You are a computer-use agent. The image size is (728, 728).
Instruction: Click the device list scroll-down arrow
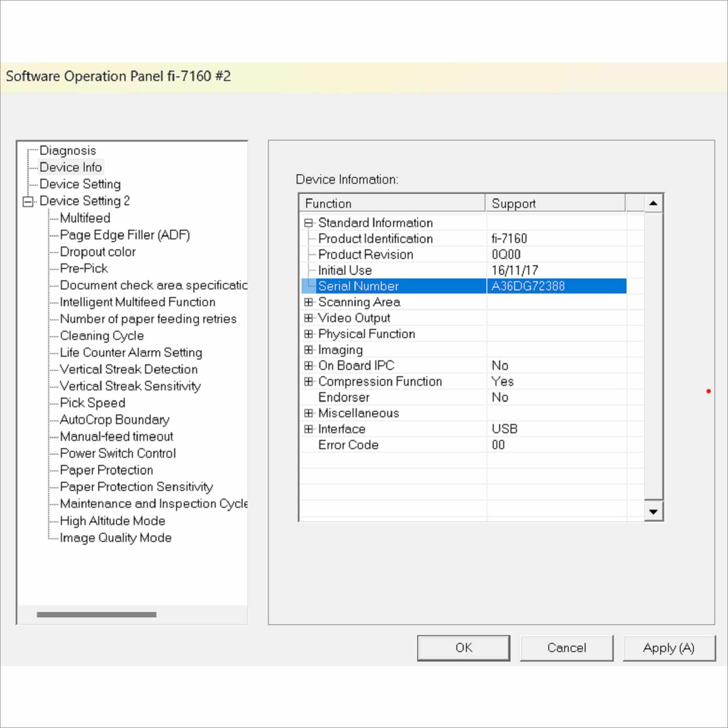pyautogui.click(x=653, y=512)
